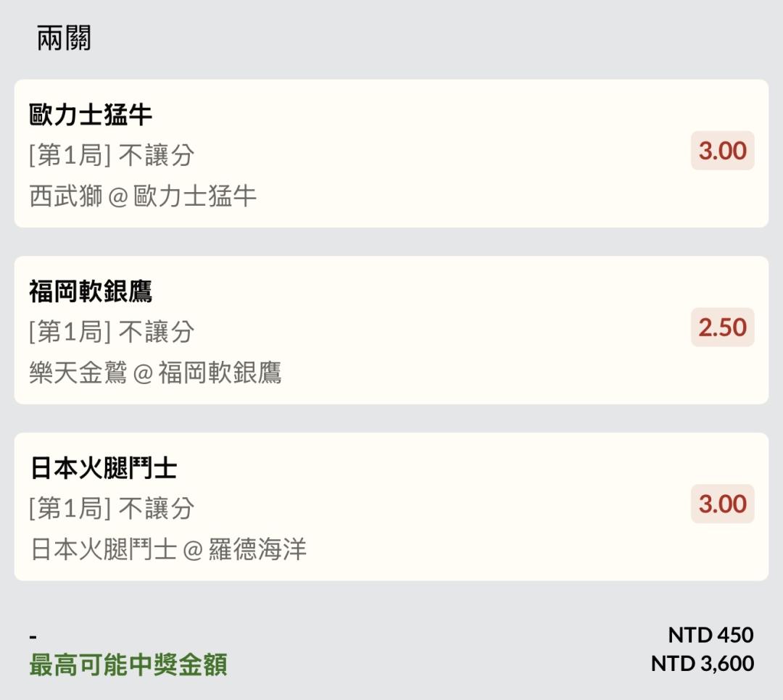Viewport: 783px width, 700px height.
Task: Tap the gray 日本火腿鬥士 before the @ sign
Action: 103,549
